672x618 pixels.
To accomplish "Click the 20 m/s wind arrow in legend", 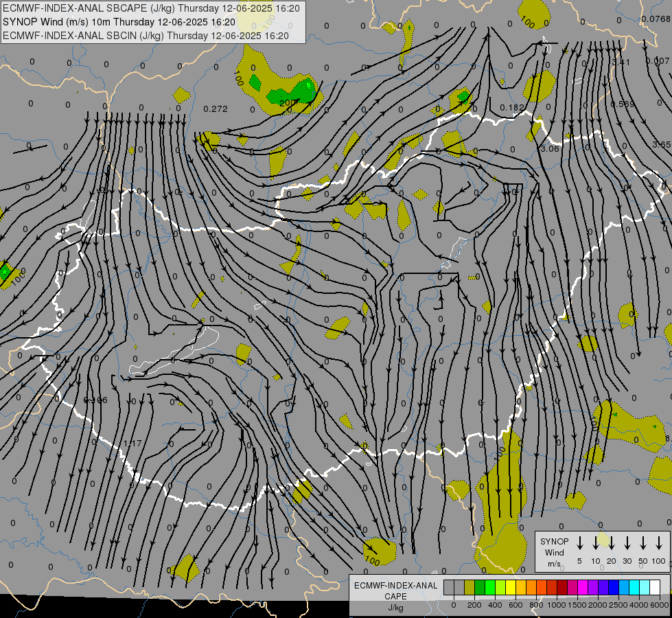I will pyautogui.click(x=612, y=543).
